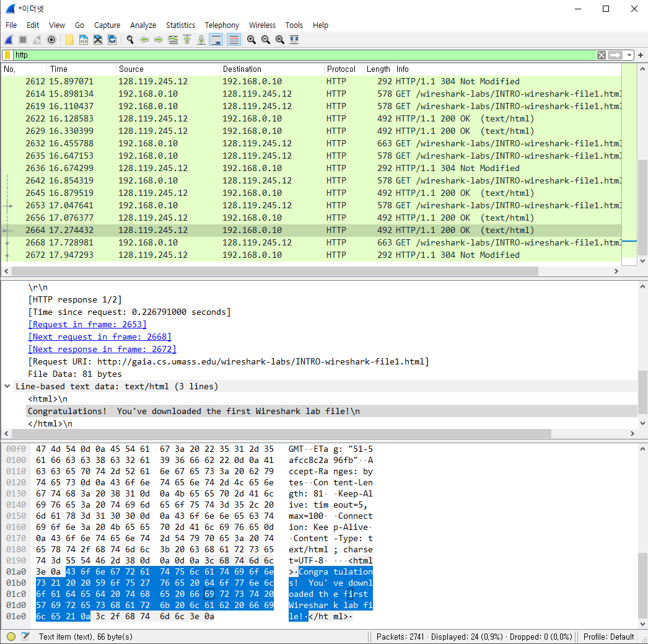This screenshot has width=648, height=644.
Task: Open the Telephony menu
Action: coord(222,25)
